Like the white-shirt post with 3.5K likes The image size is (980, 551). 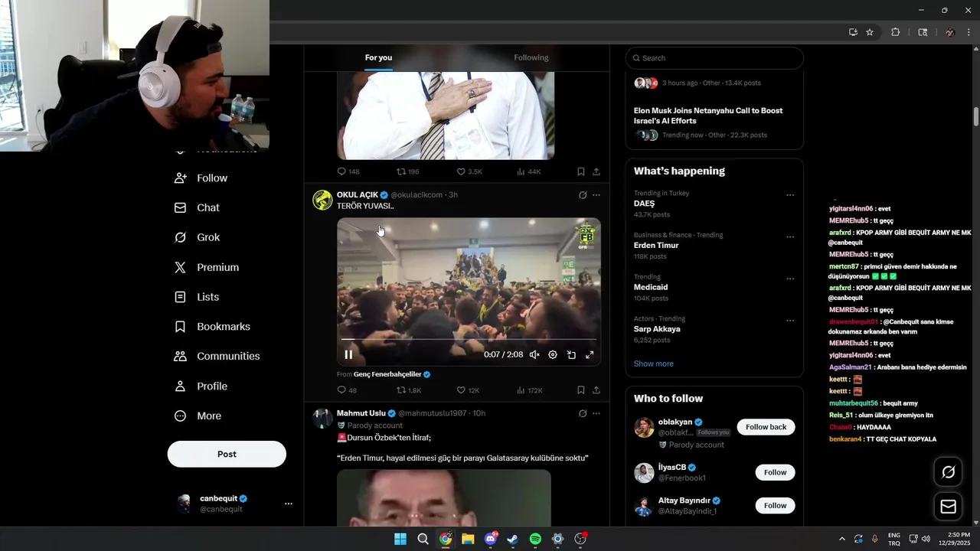(469, 172)
